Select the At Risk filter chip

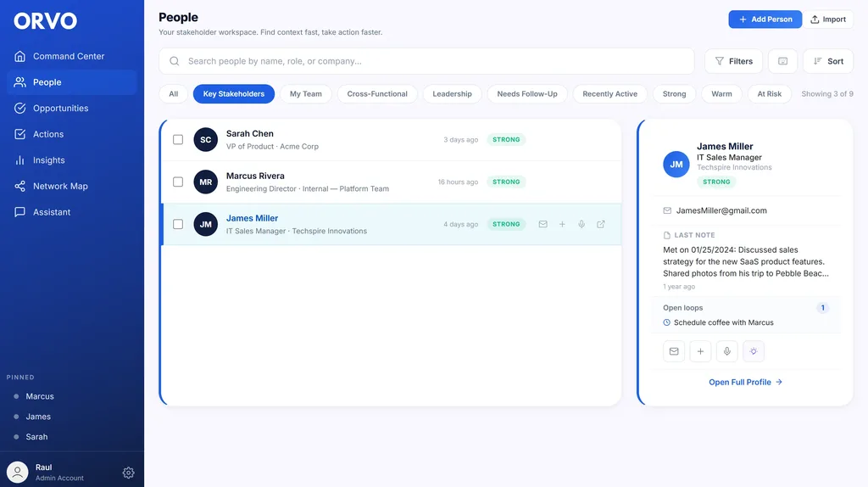click(x=770, y=93)
